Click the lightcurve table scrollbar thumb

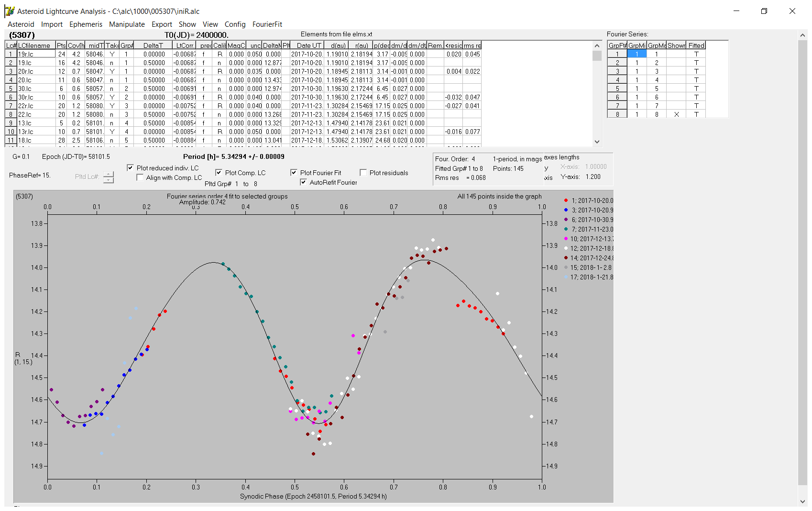tap(597, 56)
